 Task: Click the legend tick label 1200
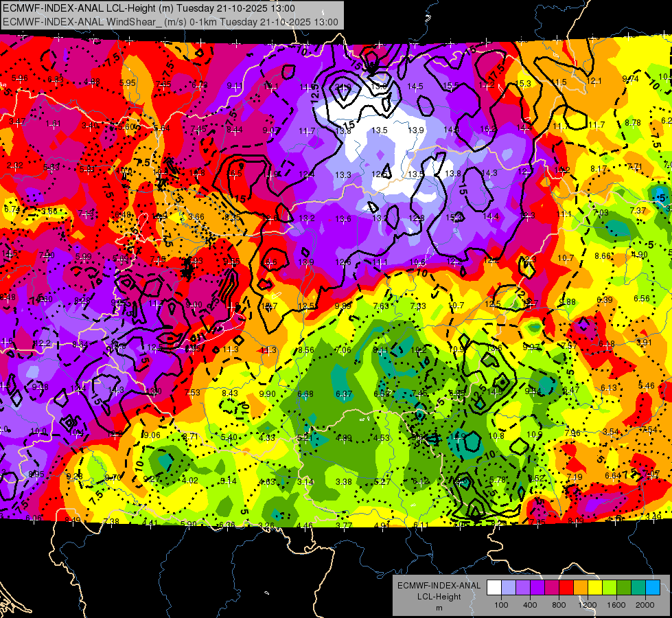click(x=588, y=605)
